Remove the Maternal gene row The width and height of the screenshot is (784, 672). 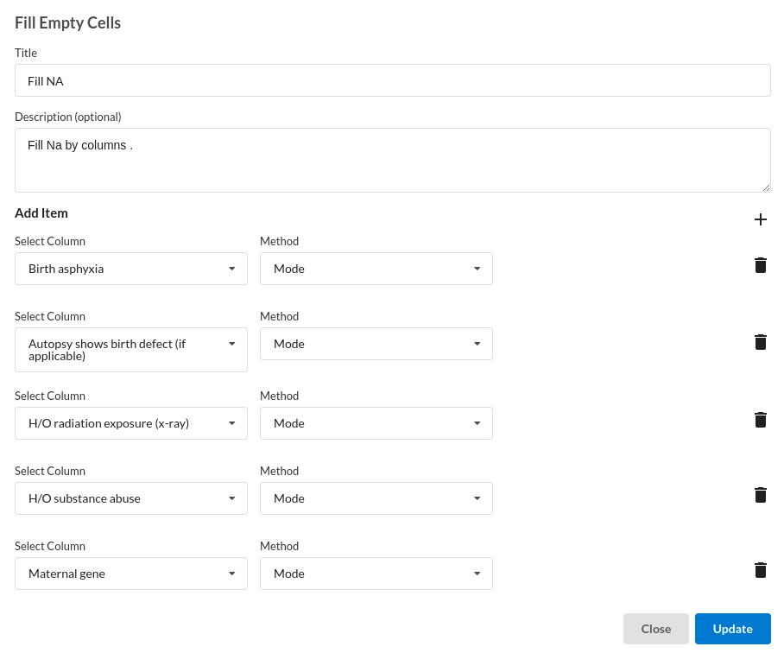pos(760,570)
